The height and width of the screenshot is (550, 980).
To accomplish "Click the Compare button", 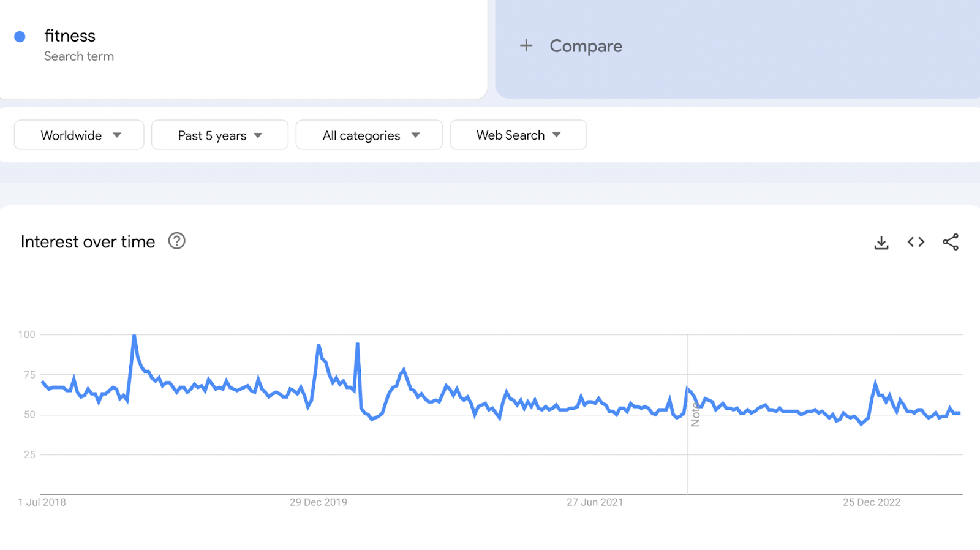I will (586, 47).
